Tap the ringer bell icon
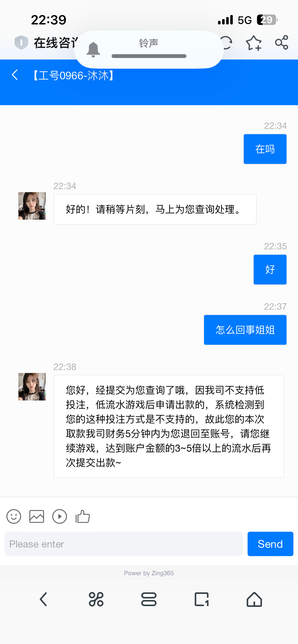Viewport: 298px width, 644px height. coord(93,50)
